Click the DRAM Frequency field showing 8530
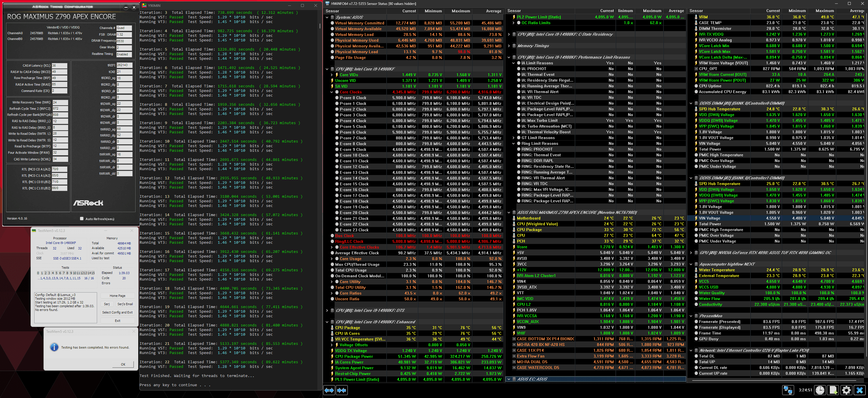This screenshot has height=398, width=868. pyautogui.click(x=124, y=41)
